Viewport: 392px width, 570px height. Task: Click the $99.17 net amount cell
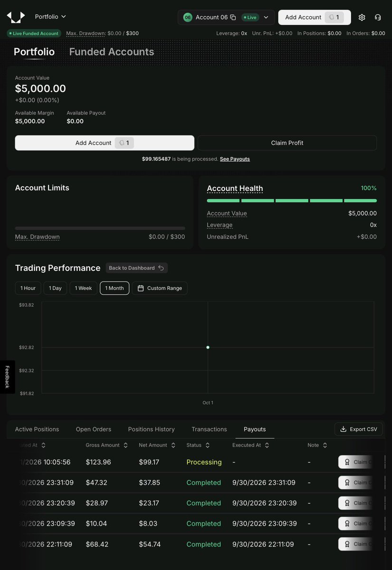point(149,462)
